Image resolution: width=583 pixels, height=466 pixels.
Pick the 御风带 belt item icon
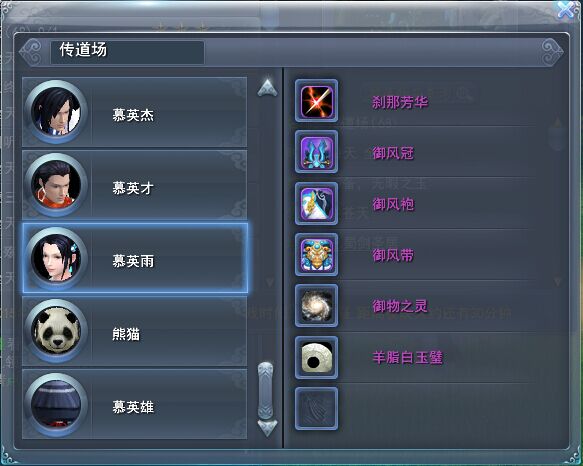[316, 255]
